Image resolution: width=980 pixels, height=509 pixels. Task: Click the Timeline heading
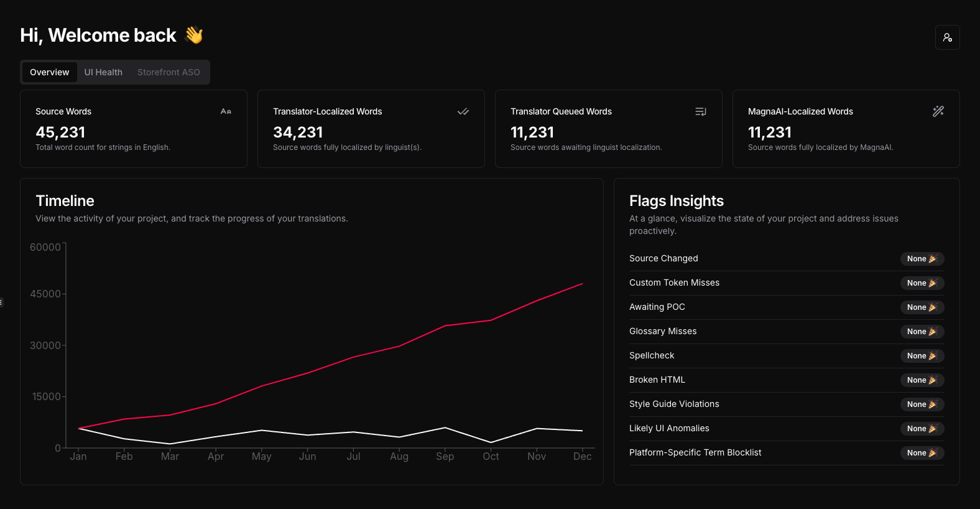[65, 201]
